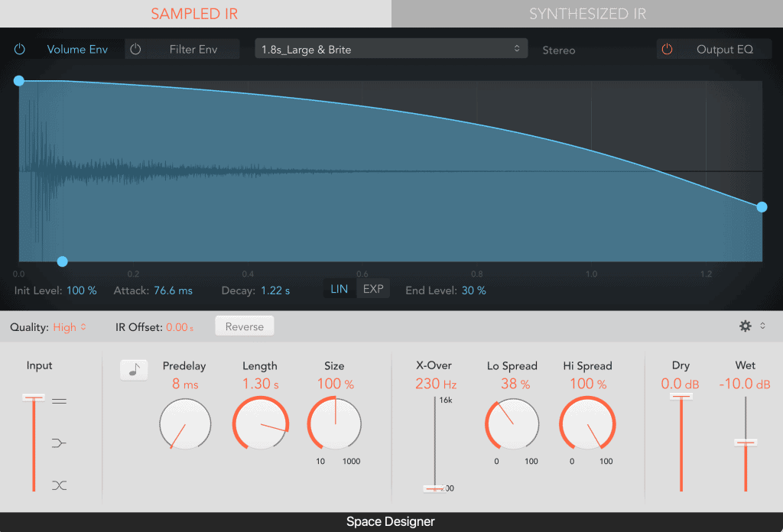
Task: Click the X-Over 230 Hz value
Action: (436, 384)
